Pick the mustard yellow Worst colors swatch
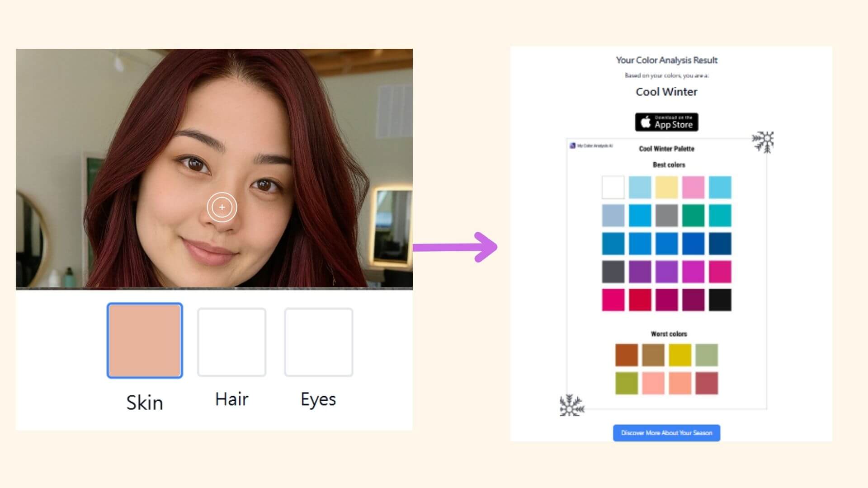Viewport: 868px width, 488px height. point(680,355)
